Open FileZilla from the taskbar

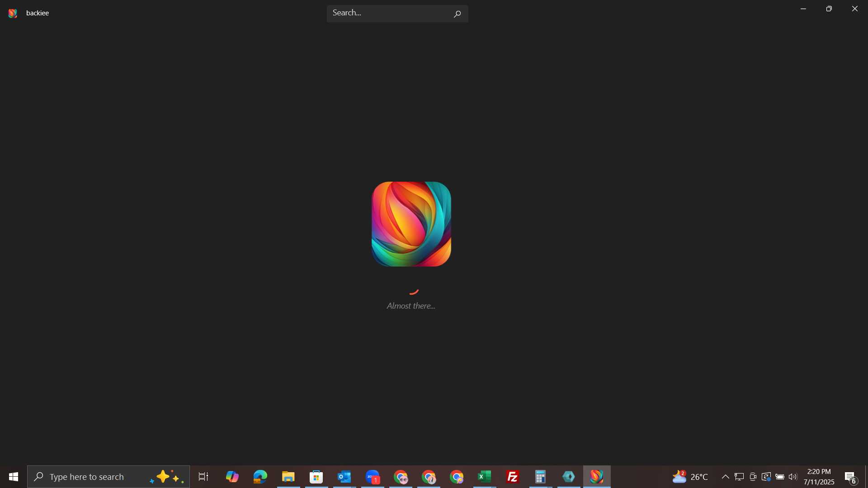point(513,477)
